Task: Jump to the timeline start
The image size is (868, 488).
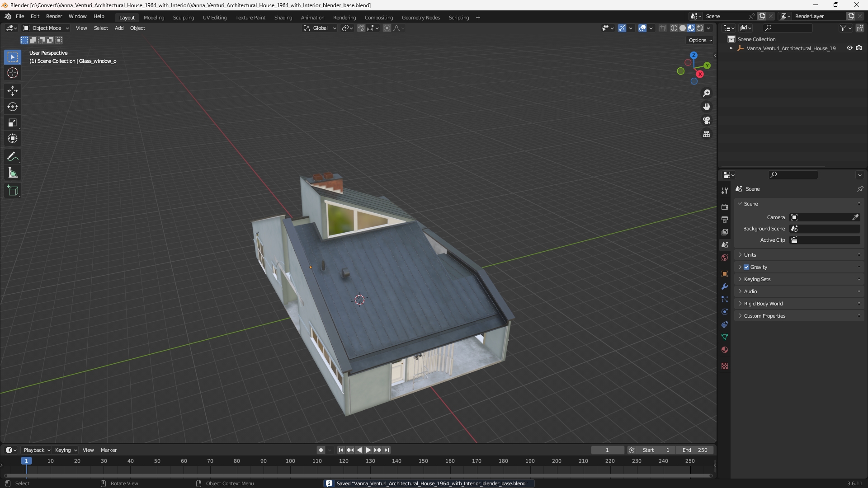Action: [x=341, y=450]
